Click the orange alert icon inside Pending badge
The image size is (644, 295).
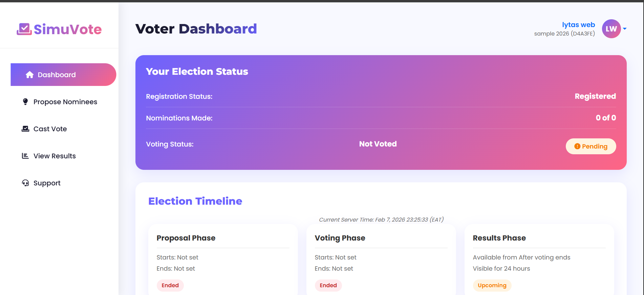click(x=578, y=146)
